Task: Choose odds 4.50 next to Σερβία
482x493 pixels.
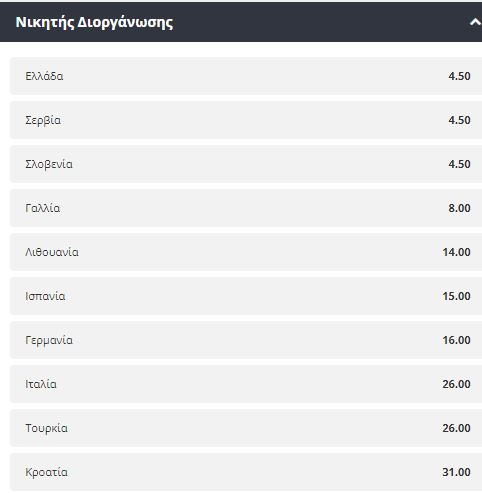Action: [x=459, y=120]
